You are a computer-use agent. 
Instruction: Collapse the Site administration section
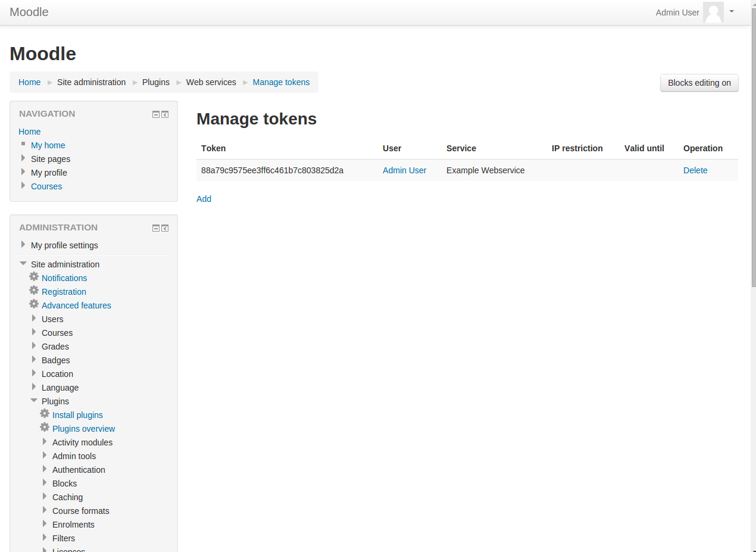point(23,264)
